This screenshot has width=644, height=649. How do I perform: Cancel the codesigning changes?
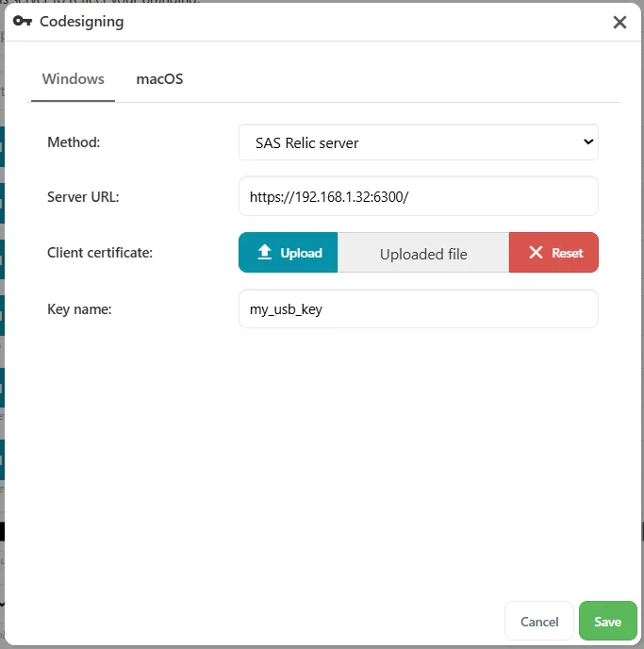point(539,622)
